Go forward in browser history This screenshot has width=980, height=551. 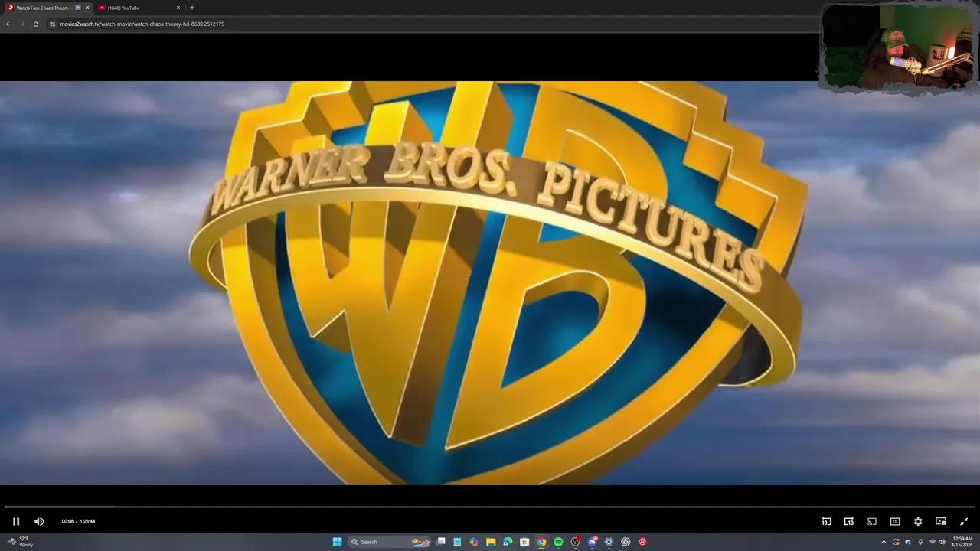coord(21,24)
